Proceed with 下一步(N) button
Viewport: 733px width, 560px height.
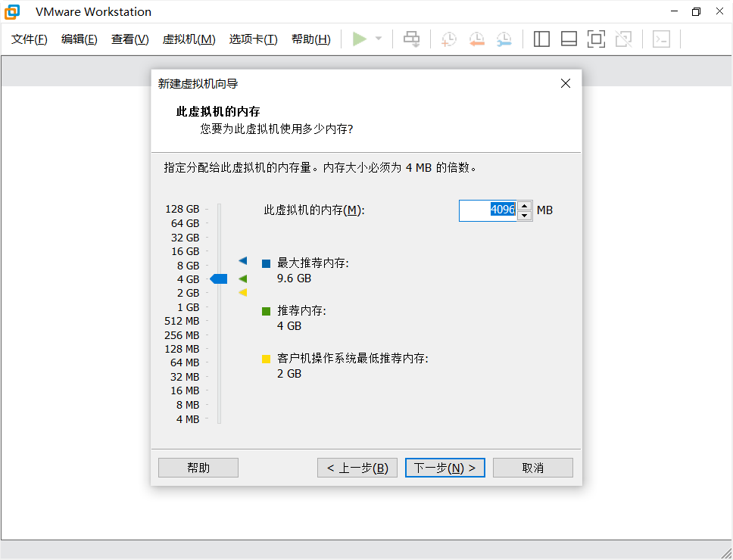pyautogui.click(x=445, y=468)
